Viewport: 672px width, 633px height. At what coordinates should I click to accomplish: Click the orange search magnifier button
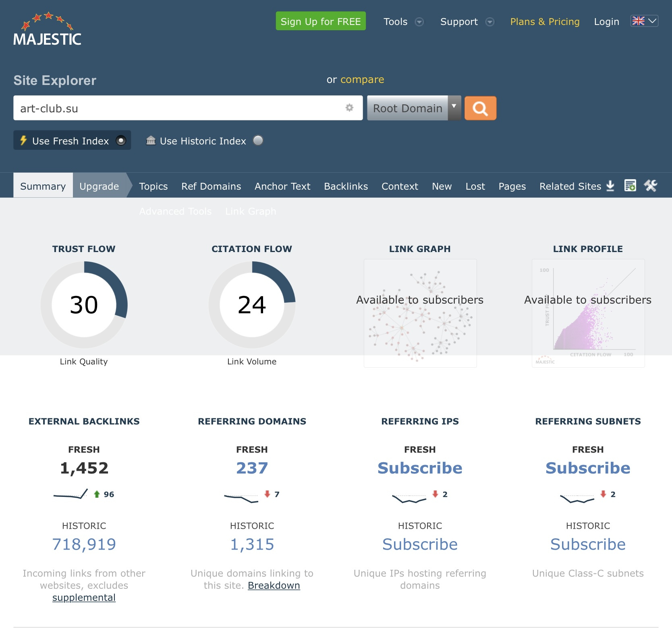pos(480,108)
